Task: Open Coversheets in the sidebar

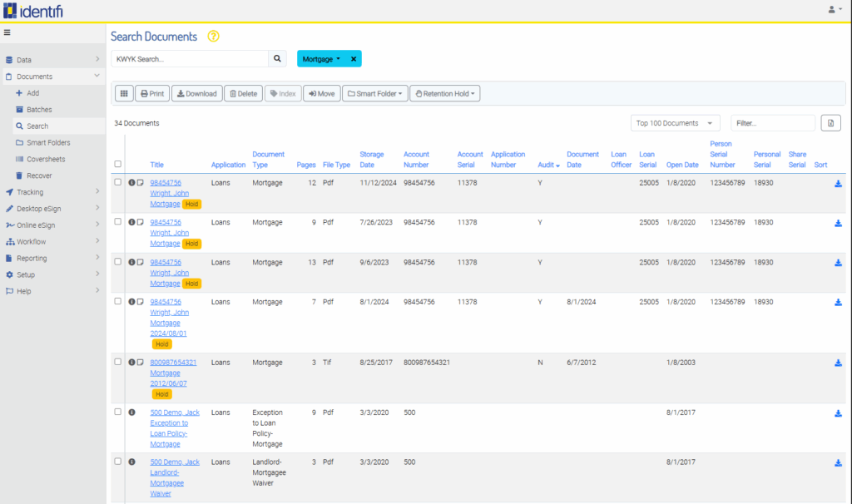Action: [46, 159]
